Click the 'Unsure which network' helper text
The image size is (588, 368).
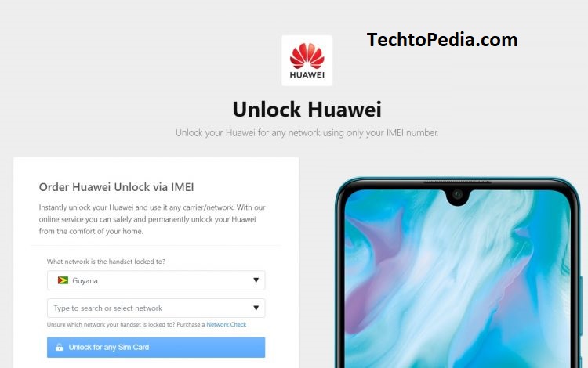[126, 325]
